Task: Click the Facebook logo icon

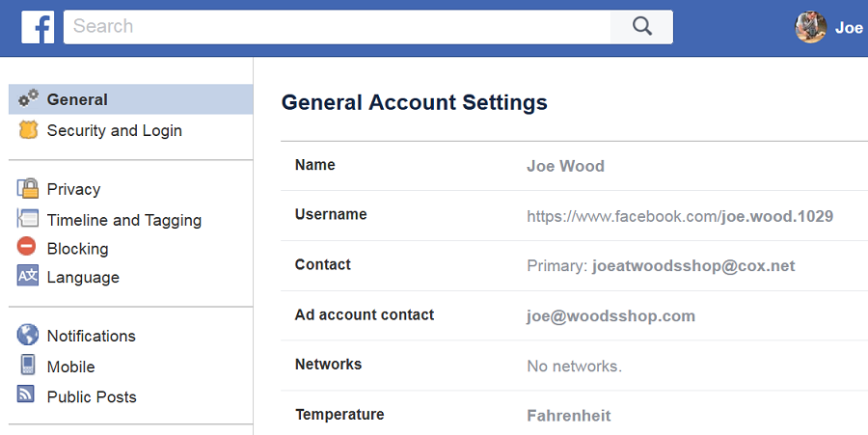Action: (38, 27)
